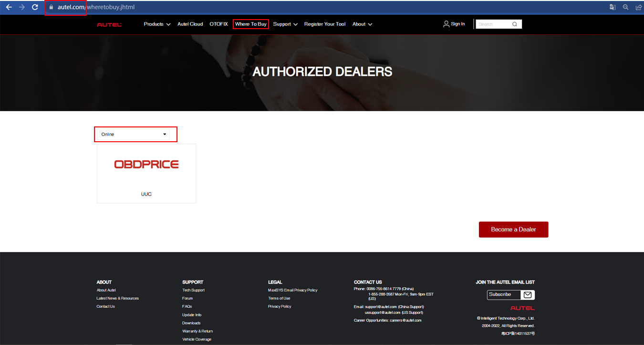Reload the page with the refresh icon
Image resolution: width=644 pixels, height=345 pixels.
pos(35,7)
